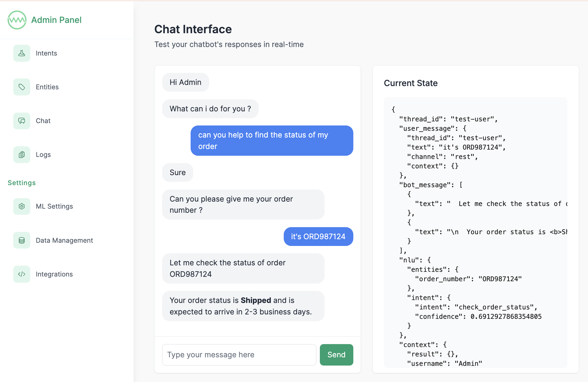Select the Intents flask icon
The width and height of the screenshot is (588, 382).
21,53
